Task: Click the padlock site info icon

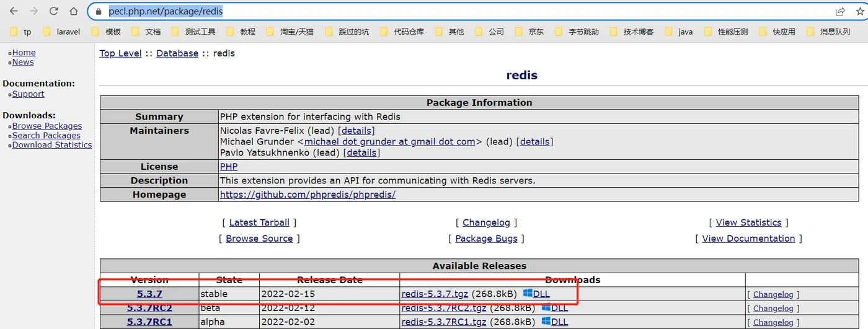Action: point(99,11)
